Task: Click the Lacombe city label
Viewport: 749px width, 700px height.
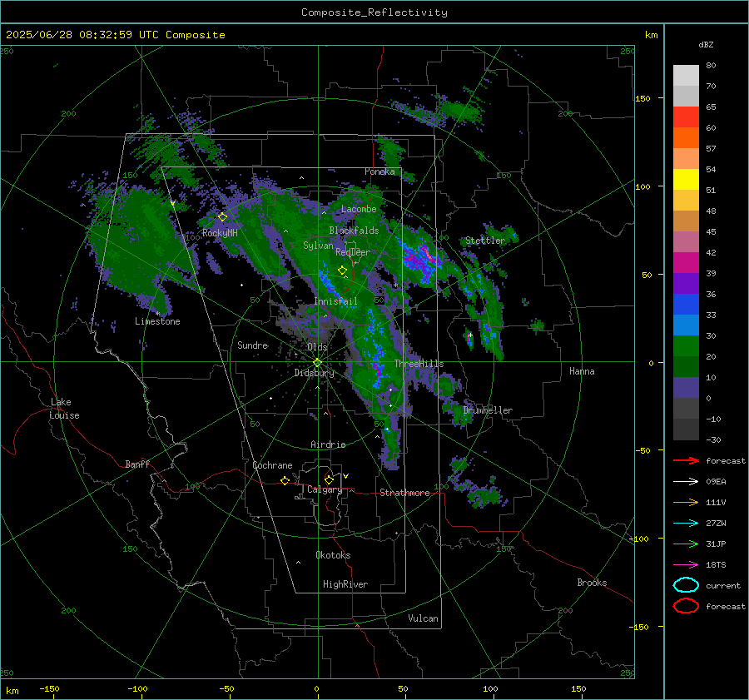Action: pos(359,209)
